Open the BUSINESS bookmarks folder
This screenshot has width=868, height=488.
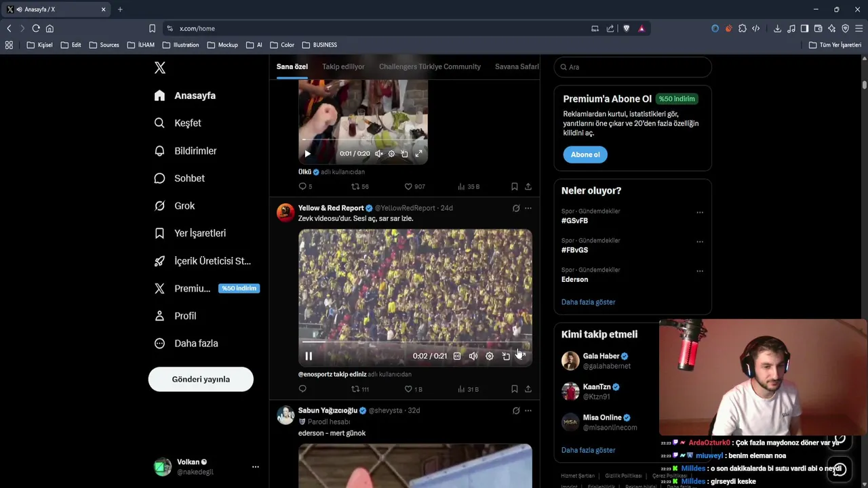tap(319, 45)
